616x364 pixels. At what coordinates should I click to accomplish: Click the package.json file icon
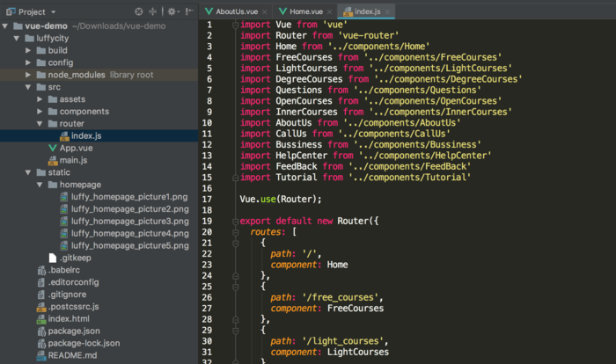[x=41, y=331]
